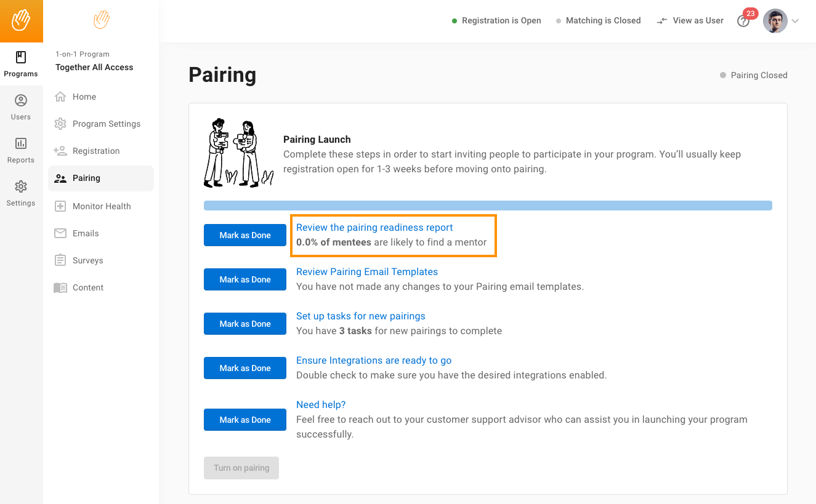
Task: Open Monitor Health in the sidebar
Action: click(x=102, y=206)
